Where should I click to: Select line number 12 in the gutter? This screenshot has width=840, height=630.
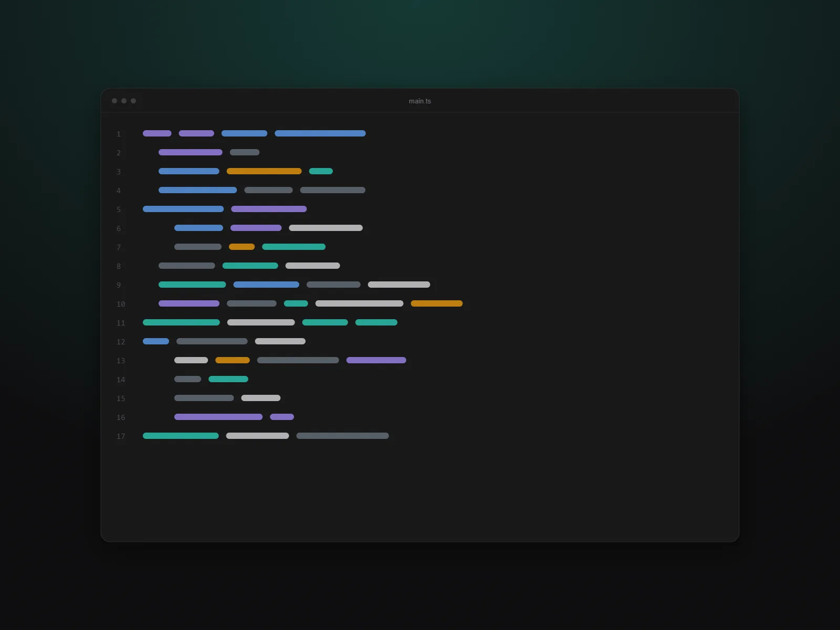click(121, 342)
